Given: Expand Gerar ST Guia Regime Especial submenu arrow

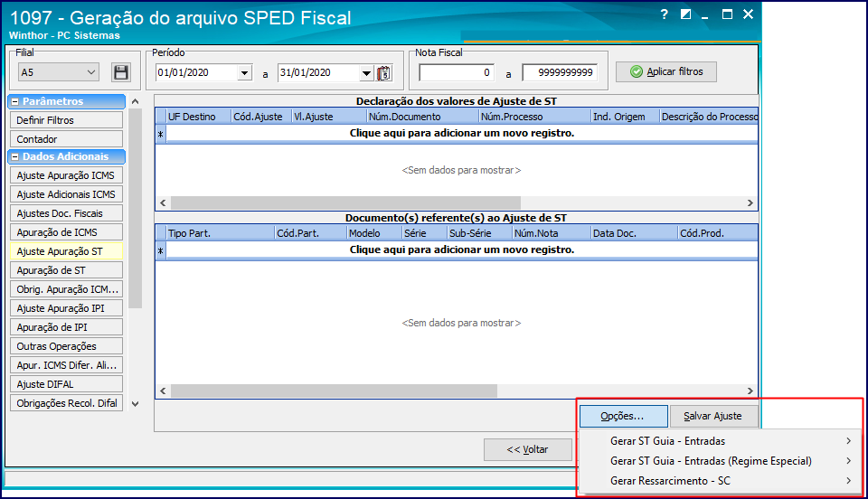Looking at the screenshot, I should 849,461.
